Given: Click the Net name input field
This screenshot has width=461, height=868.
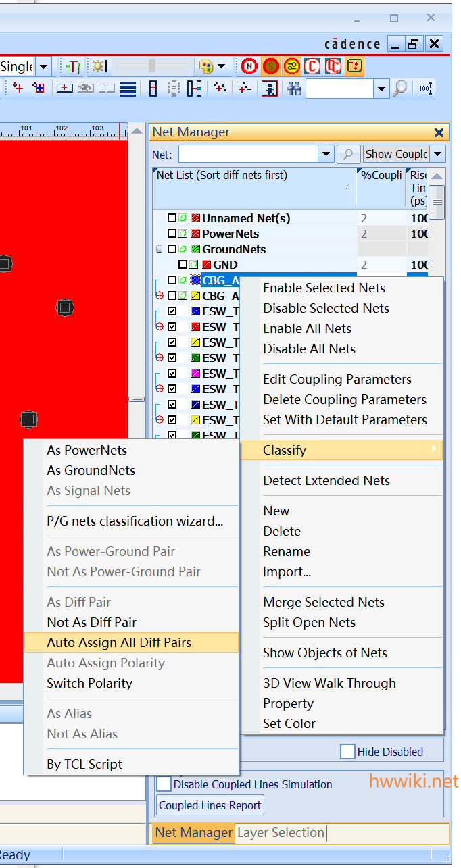Looking at the screenshot, I should pyautogui.click(x=247, y=154).
